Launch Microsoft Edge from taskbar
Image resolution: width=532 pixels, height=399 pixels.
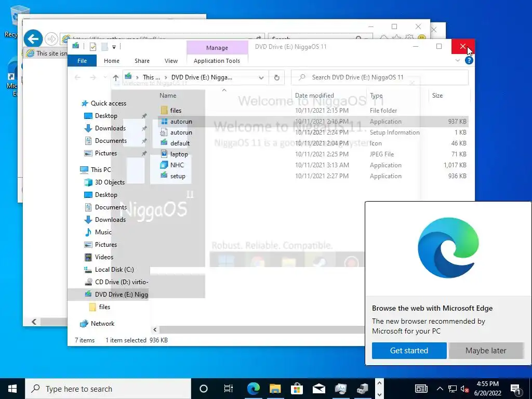point(253,389)
